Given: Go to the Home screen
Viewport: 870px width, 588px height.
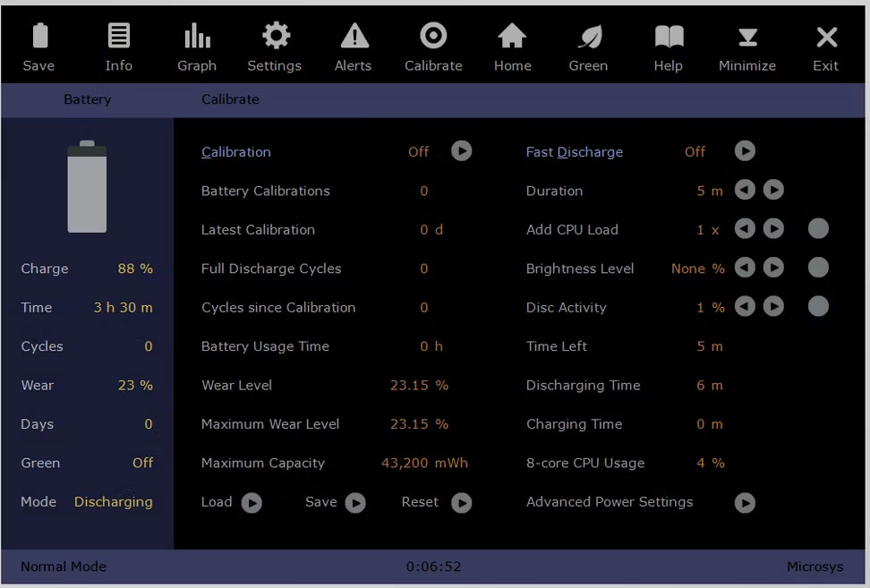Looking at the screenshot, I should (x=512, y=45).
